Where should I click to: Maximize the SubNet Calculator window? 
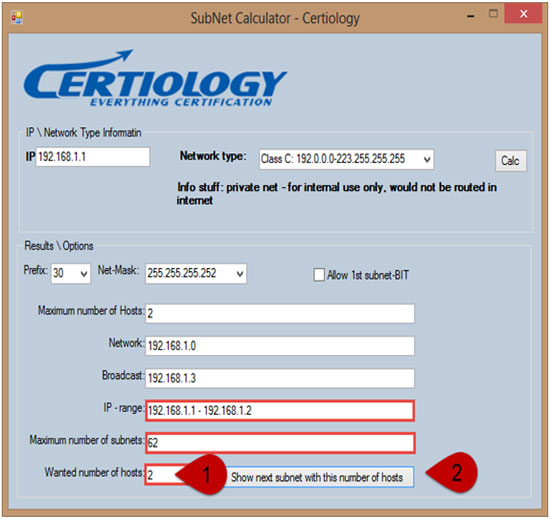coord(493,14)
